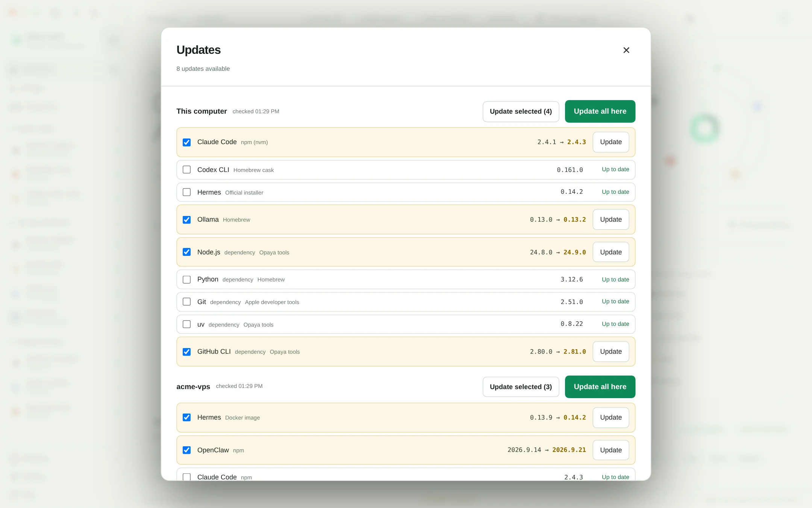Uncheck the Claude Code npm (nvm) checkbox
The height and width of the screenshot is (508, 812).
pos(186,142)
